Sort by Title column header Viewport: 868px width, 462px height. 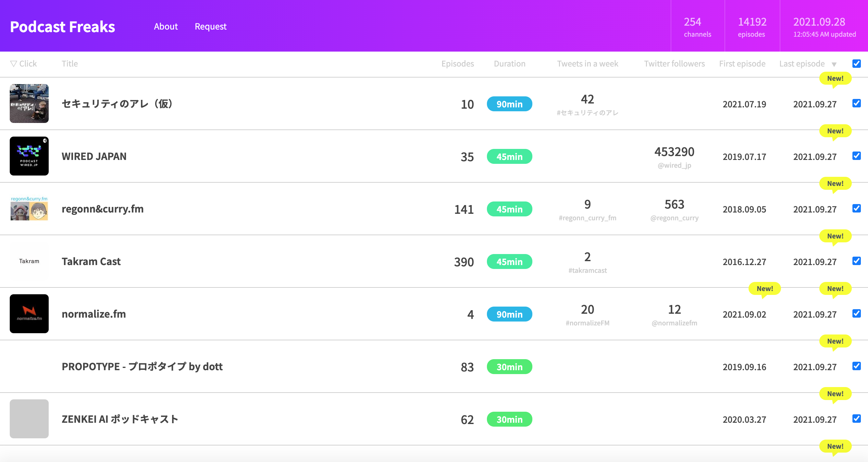70,64
